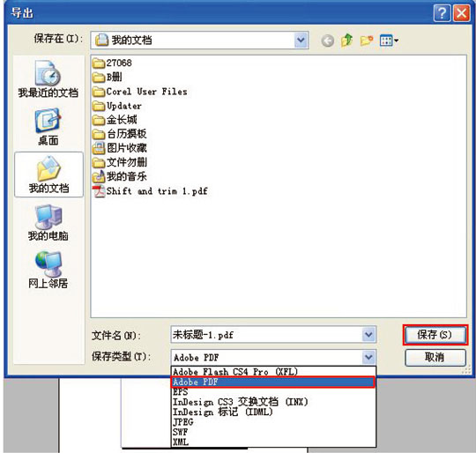476x453 pixels.
Task: Choose Adobe PDF from the type list
Action: tap(273, 382)
